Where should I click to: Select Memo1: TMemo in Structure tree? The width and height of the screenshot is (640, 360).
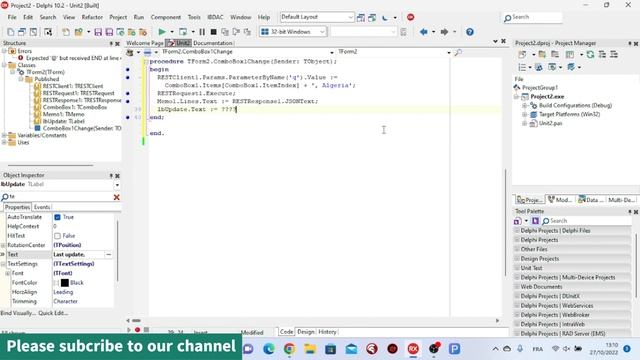(63, 114)
